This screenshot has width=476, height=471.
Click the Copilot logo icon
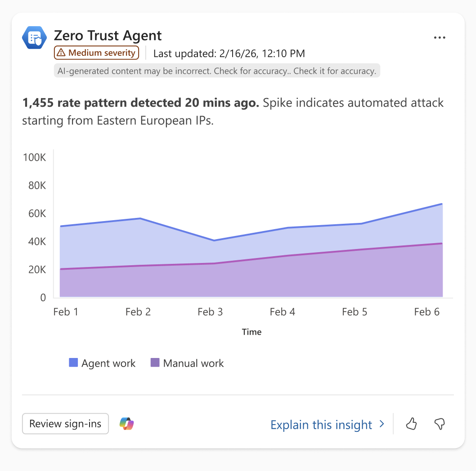[126, 424]
